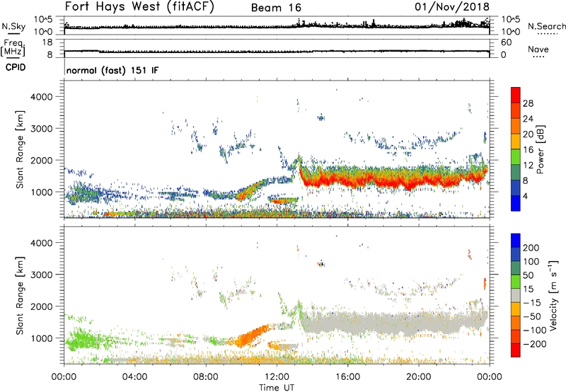Click the "CPID" label
566x392 pixels.
click(x=16, y=67)
